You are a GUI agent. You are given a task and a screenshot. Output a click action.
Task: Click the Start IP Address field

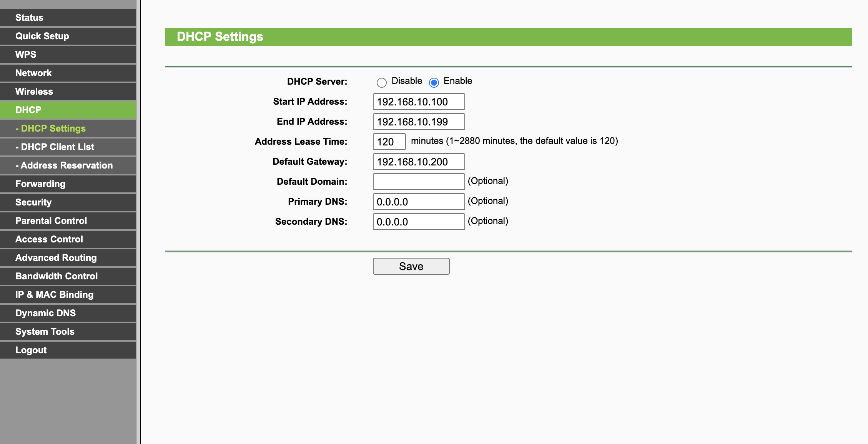pyautogui.click(x=419, y=102)
